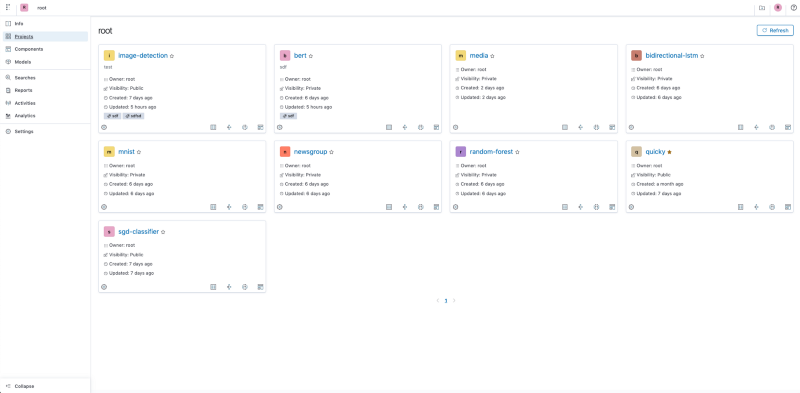Screen dimensions: 800x393
Task: Open dashboard icon on random-forest card
Action: [612, 207]
